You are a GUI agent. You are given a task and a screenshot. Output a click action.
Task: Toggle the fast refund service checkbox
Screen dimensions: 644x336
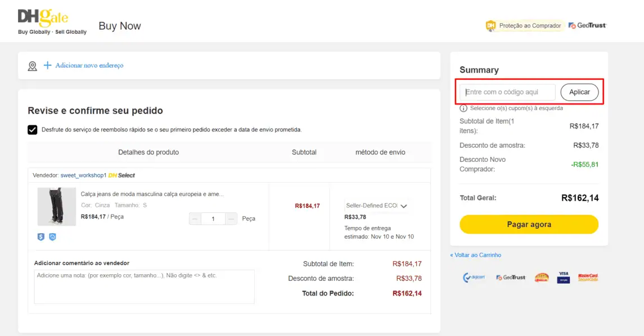point(33,130)
